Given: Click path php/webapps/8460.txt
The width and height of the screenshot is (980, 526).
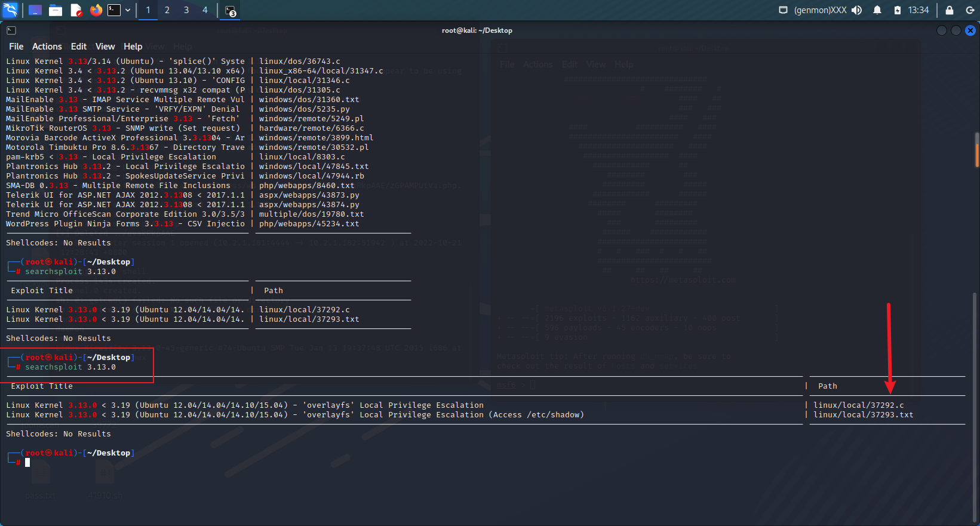Looking at the screenshot, I should click(307, 186).
